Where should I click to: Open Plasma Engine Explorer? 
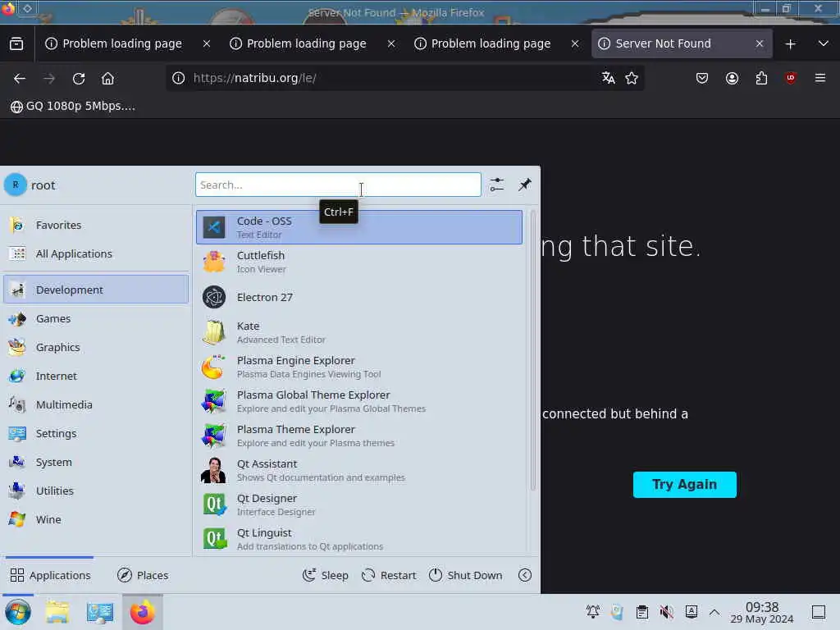click(359, 367)
